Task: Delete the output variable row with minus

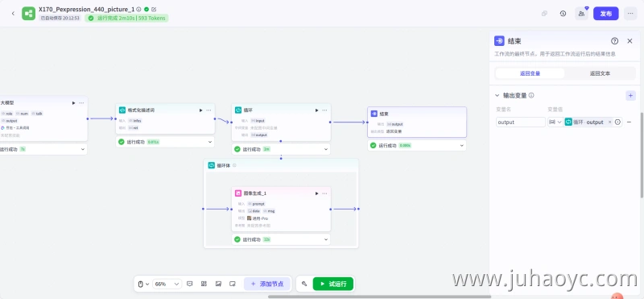Action: [629, 123]
